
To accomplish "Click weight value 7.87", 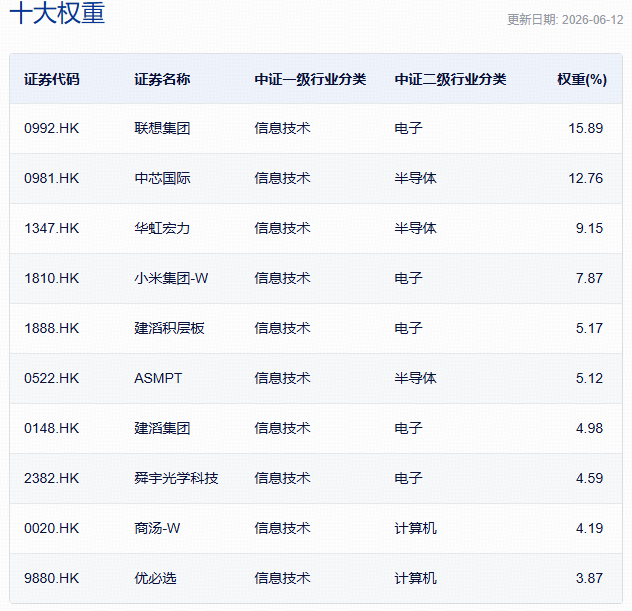I will click(x=589, y=278).
